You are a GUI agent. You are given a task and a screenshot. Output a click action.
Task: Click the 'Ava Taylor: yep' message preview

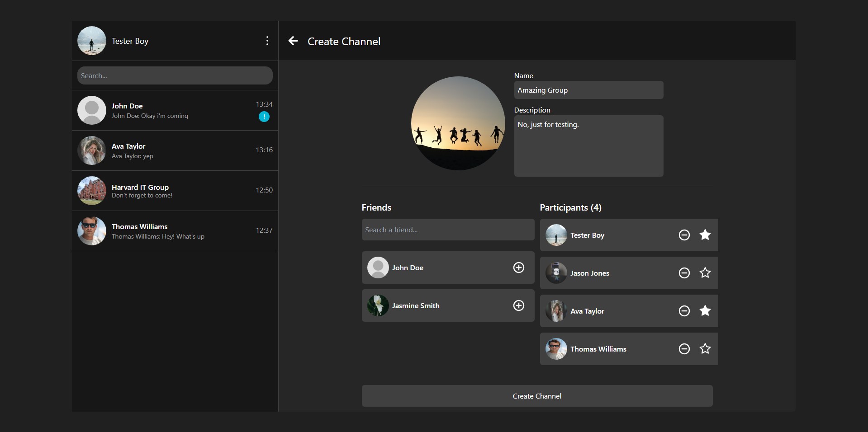[133, 156]
